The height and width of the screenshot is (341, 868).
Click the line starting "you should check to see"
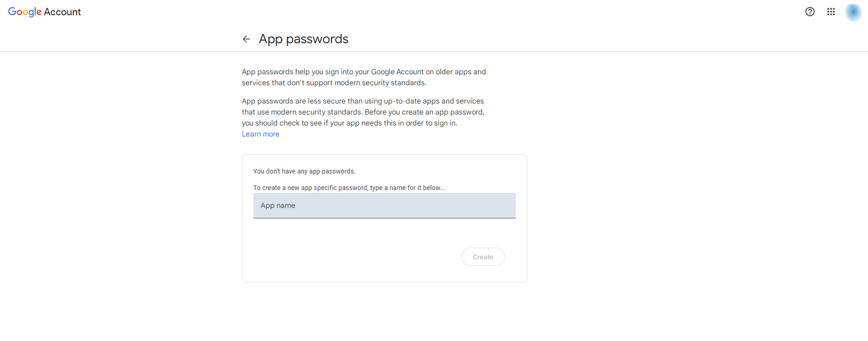(349, 123)
